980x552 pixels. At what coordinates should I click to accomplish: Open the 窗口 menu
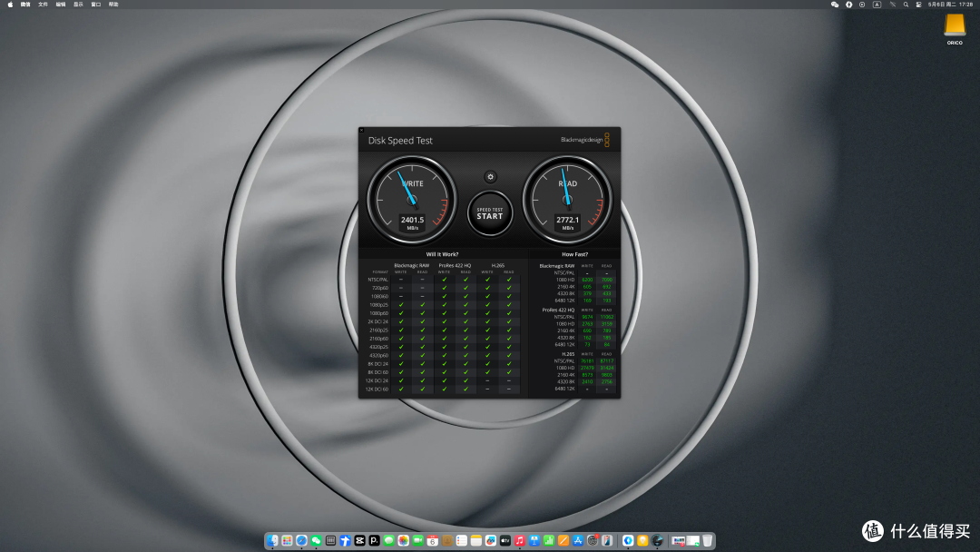[95, 5]
